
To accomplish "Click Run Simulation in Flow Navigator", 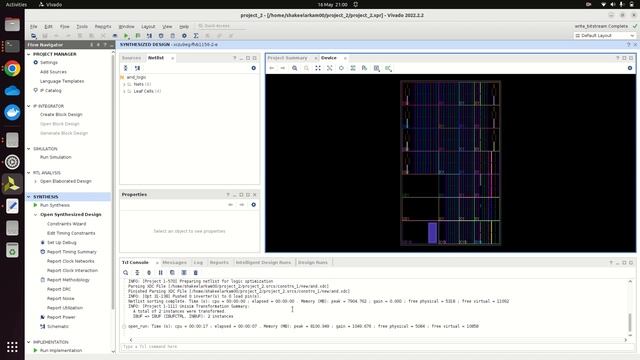I will [56, 157].
